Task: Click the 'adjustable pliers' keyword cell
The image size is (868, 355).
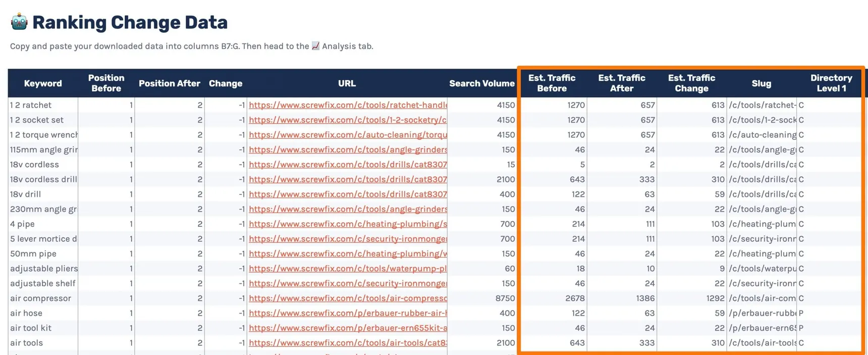Action: [43, 269]
